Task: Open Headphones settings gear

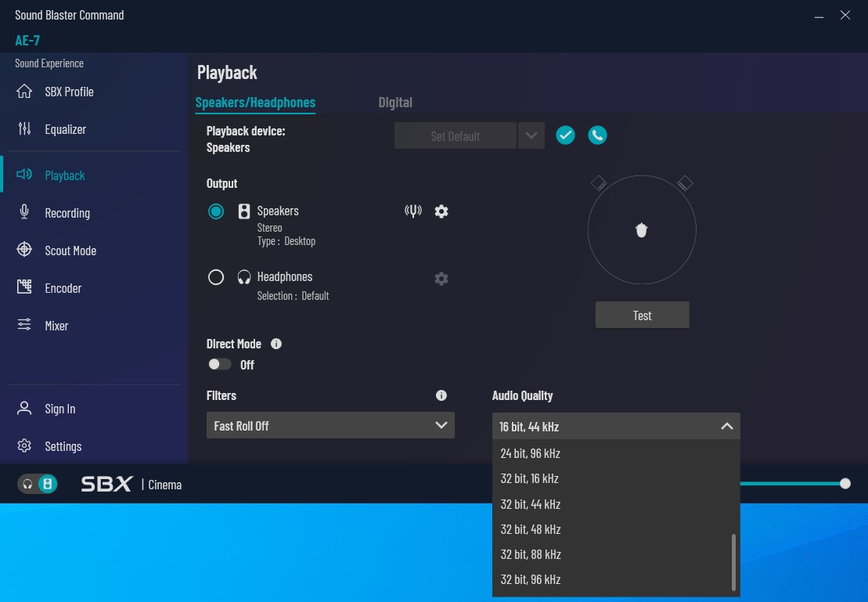Action: point(441,279)
